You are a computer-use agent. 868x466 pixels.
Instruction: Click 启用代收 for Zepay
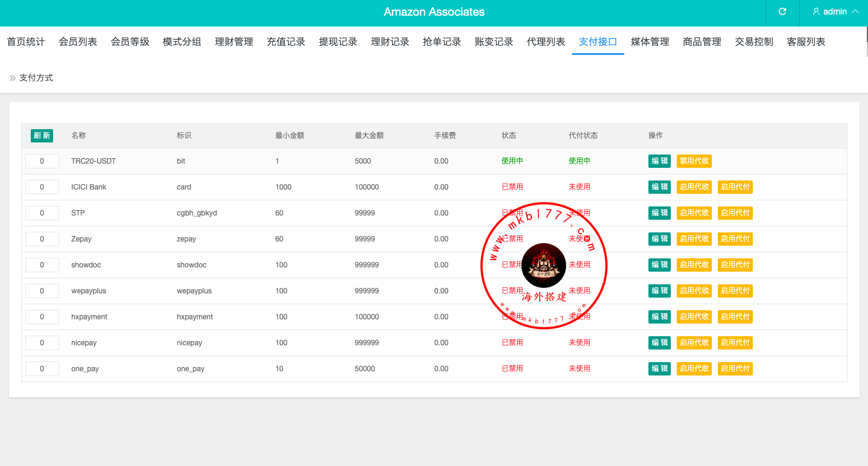tap(694, 239)
